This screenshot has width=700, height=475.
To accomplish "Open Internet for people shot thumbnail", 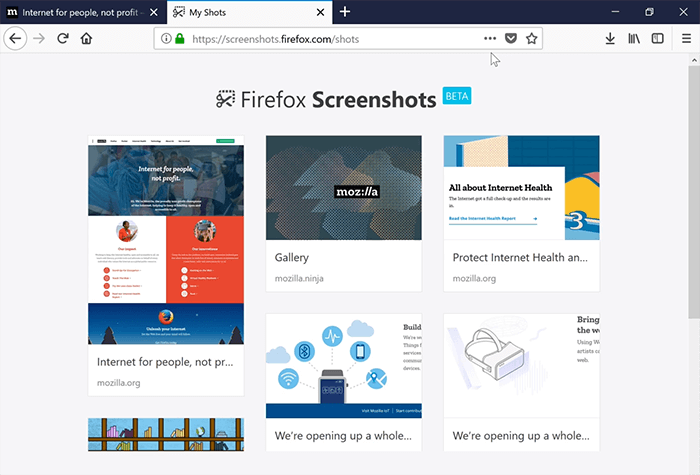I will tap(166, 240).
